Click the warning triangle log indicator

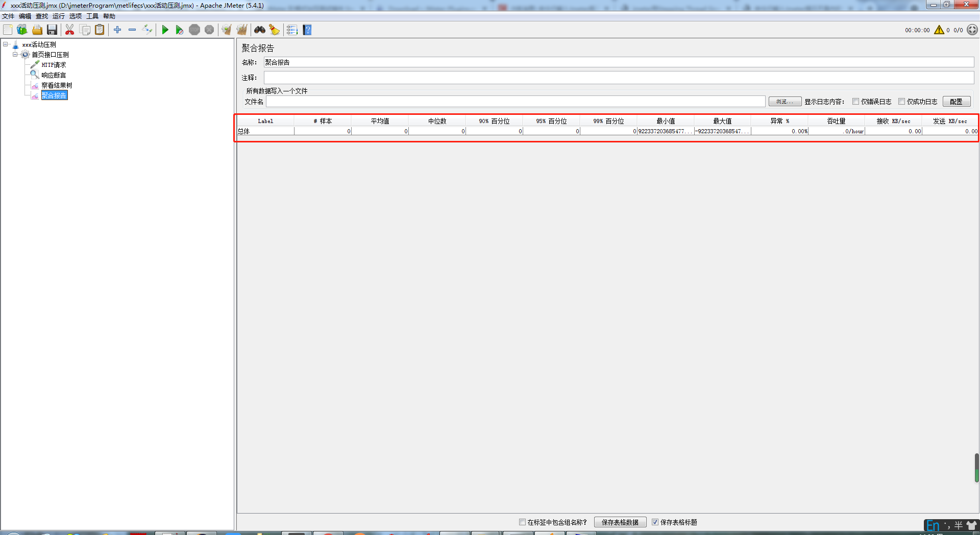pyautogui.click(x=939, y=30)
